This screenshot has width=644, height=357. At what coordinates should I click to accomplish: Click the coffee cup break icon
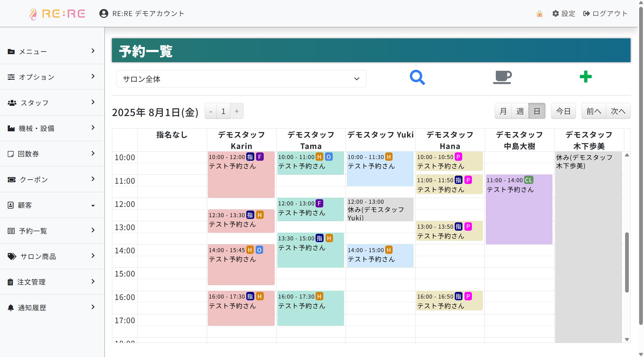[x=502, y=77]
